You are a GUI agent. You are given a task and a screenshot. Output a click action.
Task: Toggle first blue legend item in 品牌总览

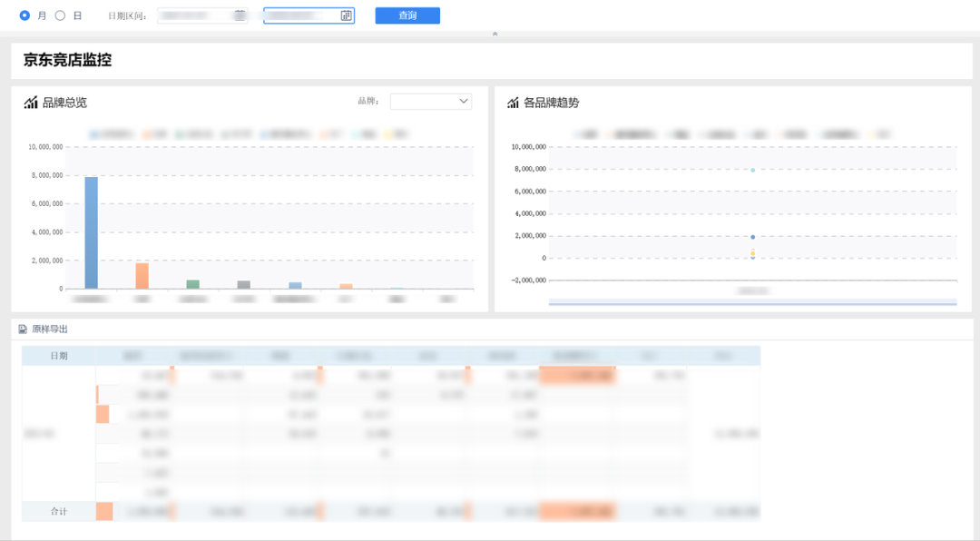pos(112,133)
